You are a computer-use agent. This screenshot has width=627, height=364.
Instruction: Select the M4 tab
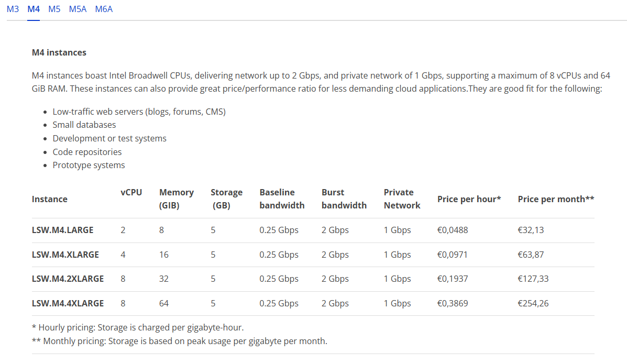click(34, 9)
